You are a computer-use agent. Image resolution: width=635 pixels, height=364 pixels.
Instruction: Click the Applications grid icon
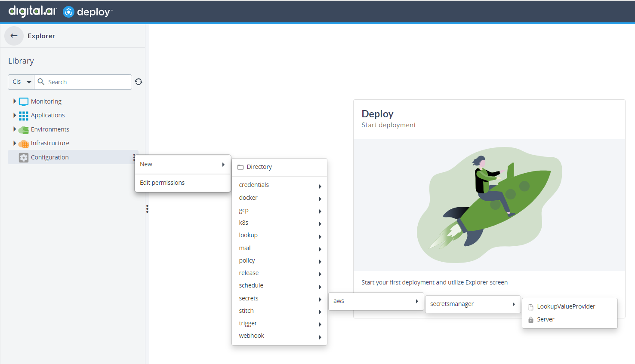tap(24, 116)
